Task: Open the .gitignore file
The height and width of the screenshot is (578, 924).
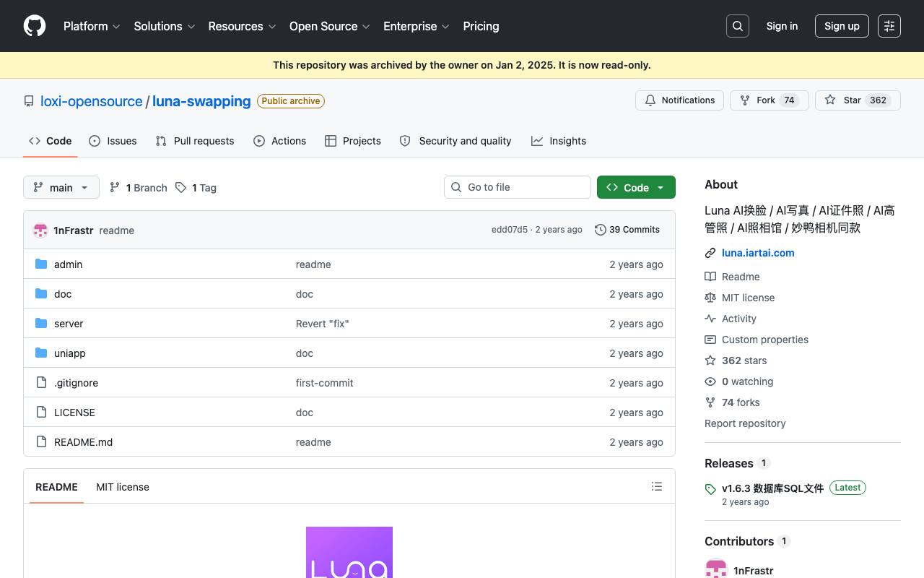Action: click(76, 383)
